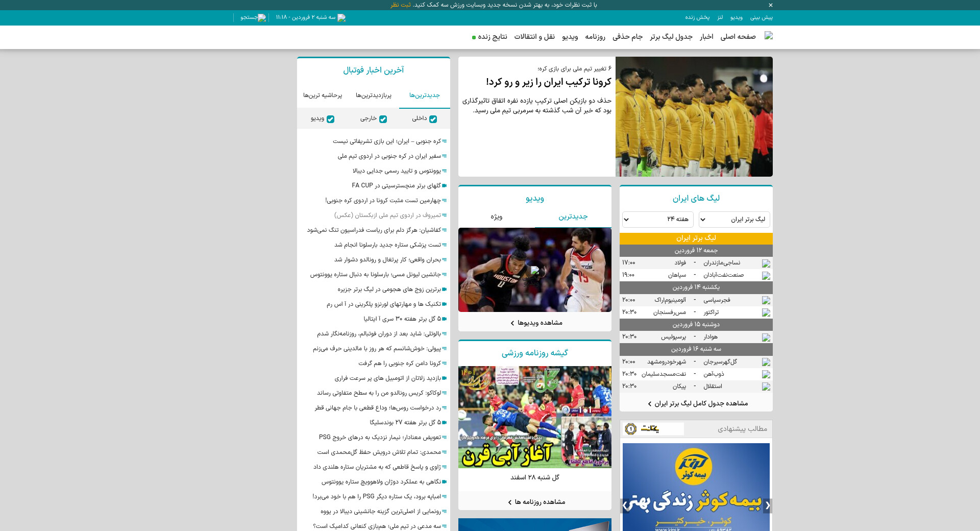Click the site logo in navigation bar
This screenshot has width=980, height=531.
pos(769,36)
